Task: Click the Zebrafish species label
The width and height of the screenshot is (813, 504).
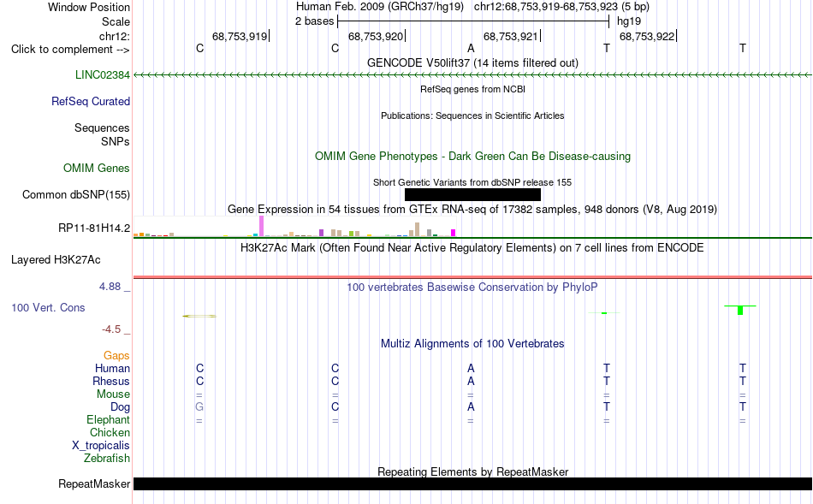Action: click(107, 459)
